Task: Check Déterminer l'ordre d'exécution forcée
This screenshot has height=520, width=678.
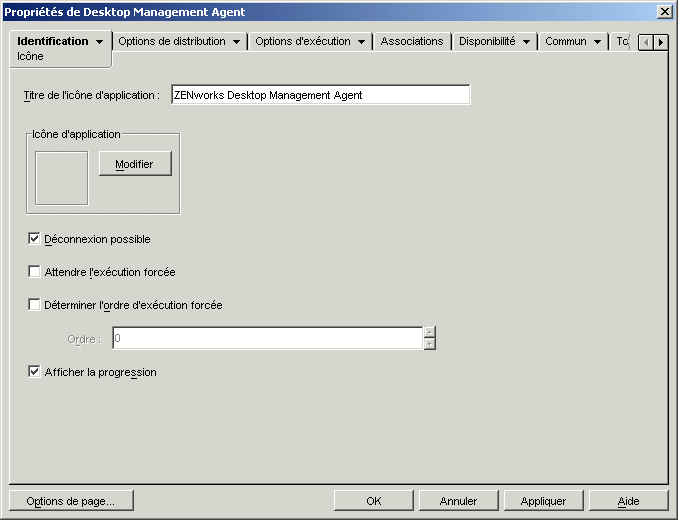Action: (34, 304)
